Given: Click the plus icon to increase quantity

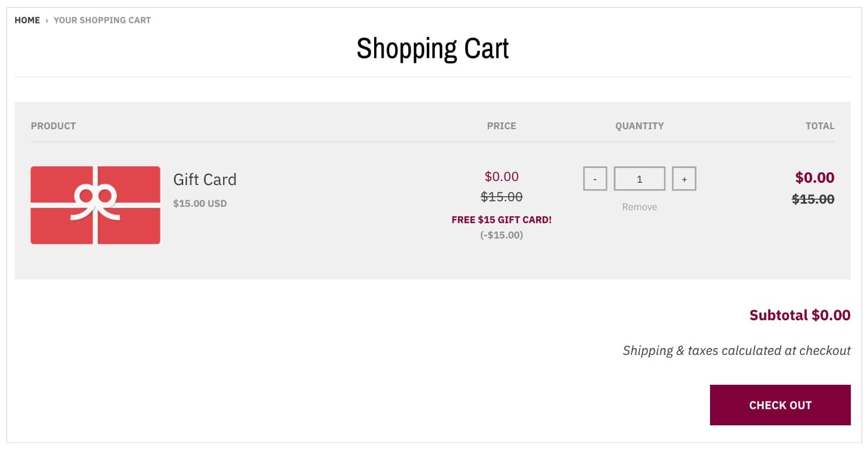Looking at the screenshot, I should pos(684,179).
